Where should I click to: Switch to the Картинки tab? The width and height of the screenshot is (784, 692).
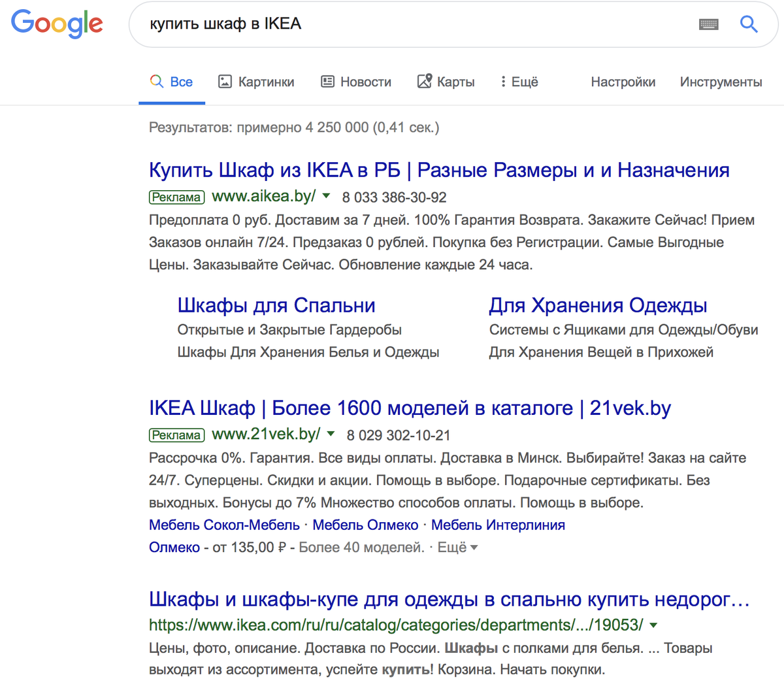[x=256, y=82]
